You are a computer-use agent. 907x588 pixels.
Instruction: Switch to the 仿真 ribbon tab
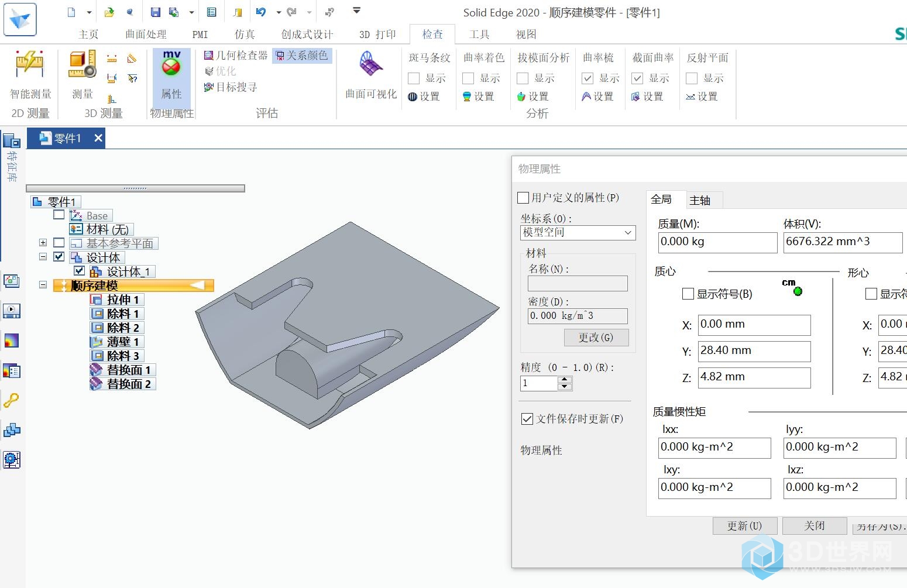click(245, 35)
